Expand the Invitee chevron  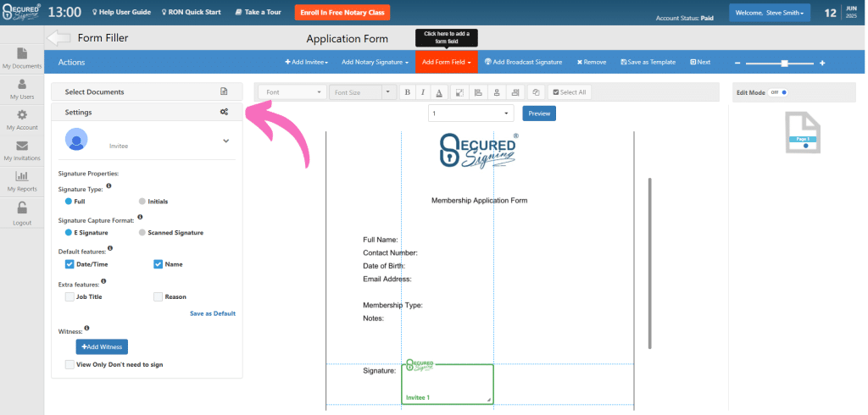click(226, 141)
